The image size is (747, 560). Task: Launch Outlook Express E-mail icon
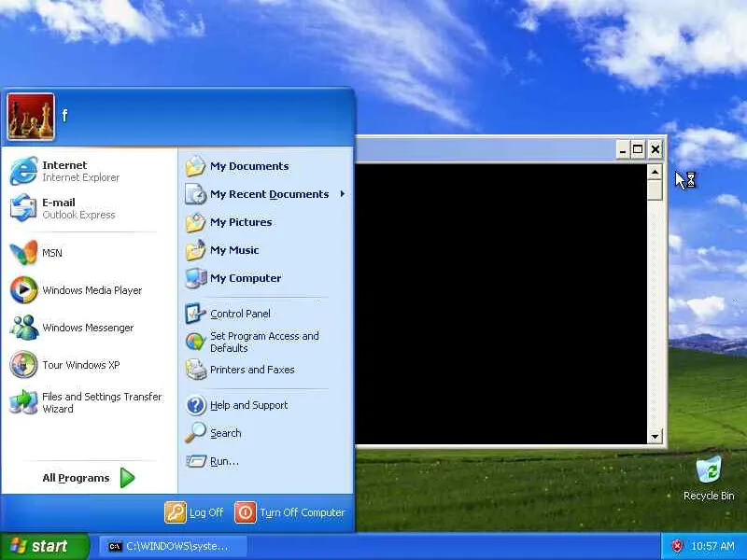pos(23,208)
